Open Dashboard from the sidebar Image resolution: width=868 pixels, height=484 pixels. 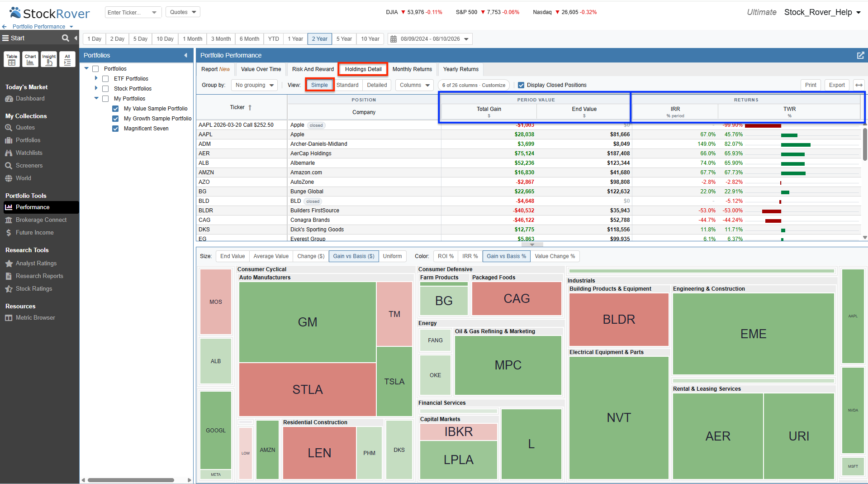30,99
